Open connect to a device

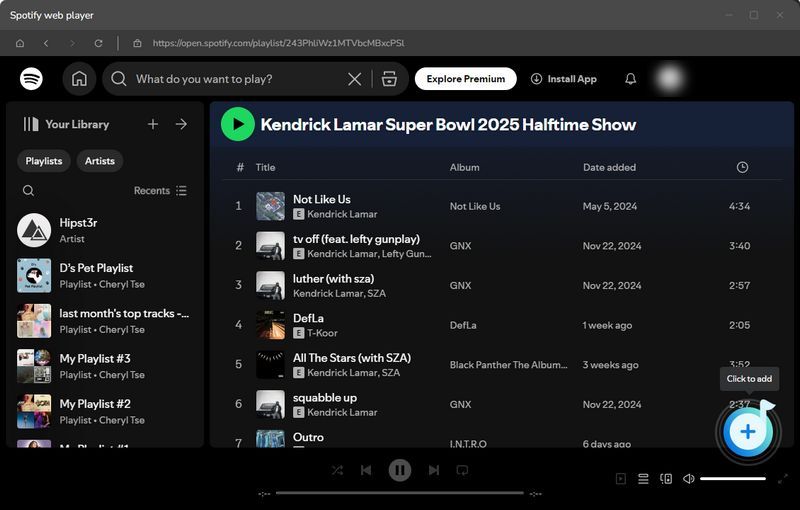[x=666, y=479]
